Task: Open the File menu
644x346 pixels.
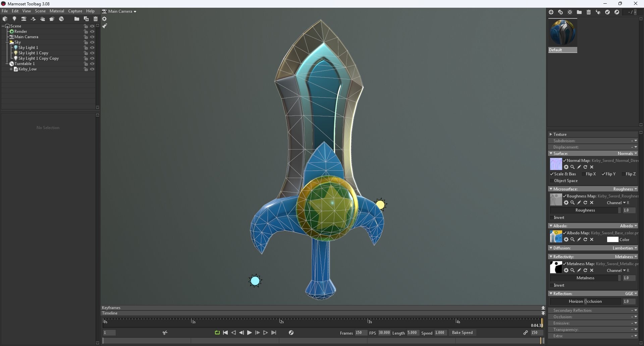Action: tap(5, 11)
